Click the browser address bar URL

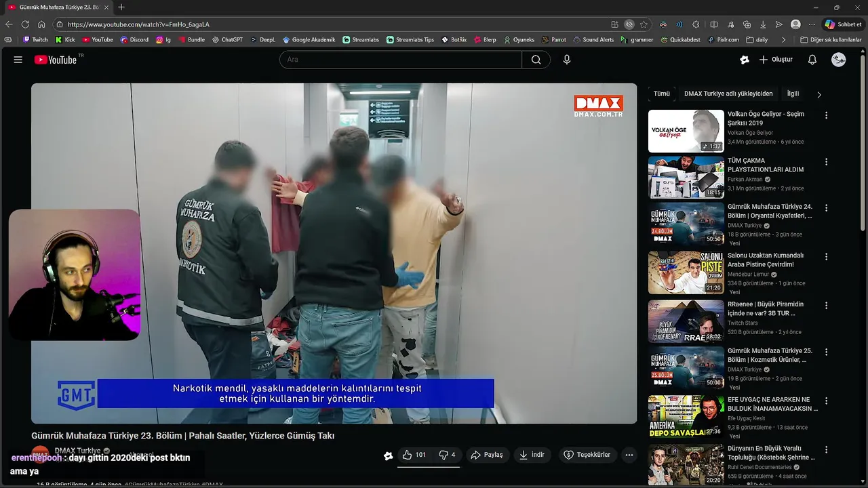point(138,24)
